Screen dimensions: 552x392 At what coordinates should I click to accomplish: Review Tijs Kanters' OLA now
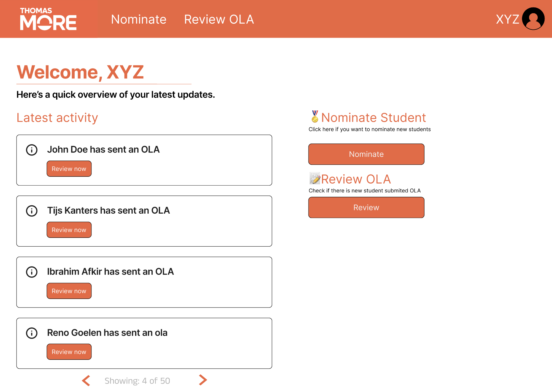point(69,230)
